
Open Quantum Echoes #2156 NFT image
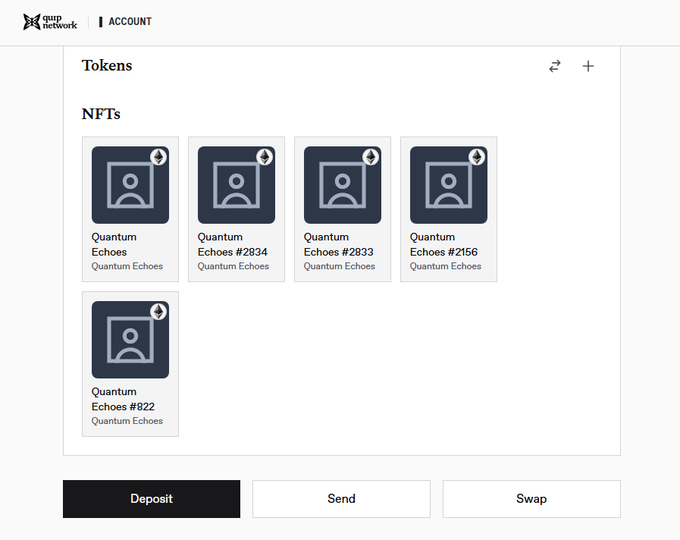(448, 185)
